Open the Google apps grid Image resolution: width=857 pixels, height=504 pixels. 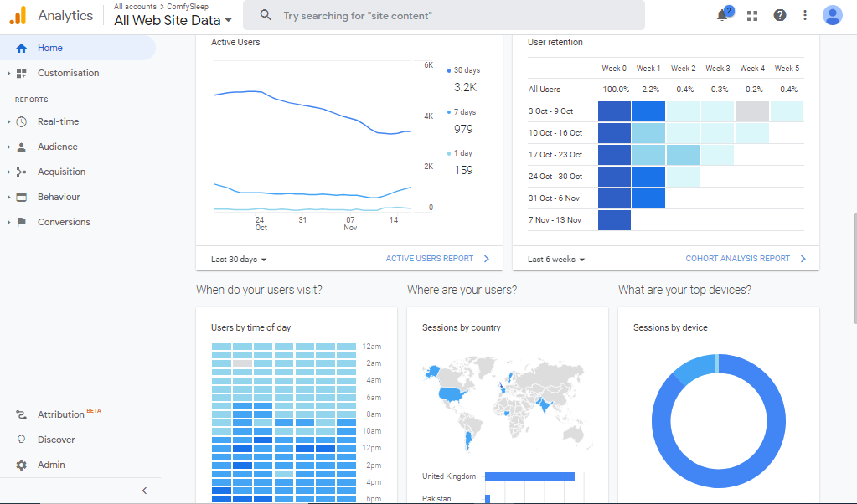[752, 16]
